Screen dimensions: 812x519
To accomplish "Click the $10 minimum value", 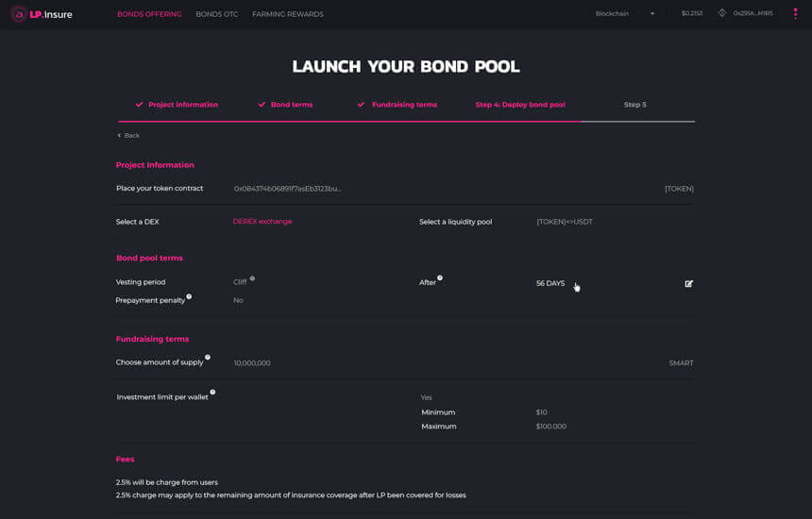I will coord(541,412).
